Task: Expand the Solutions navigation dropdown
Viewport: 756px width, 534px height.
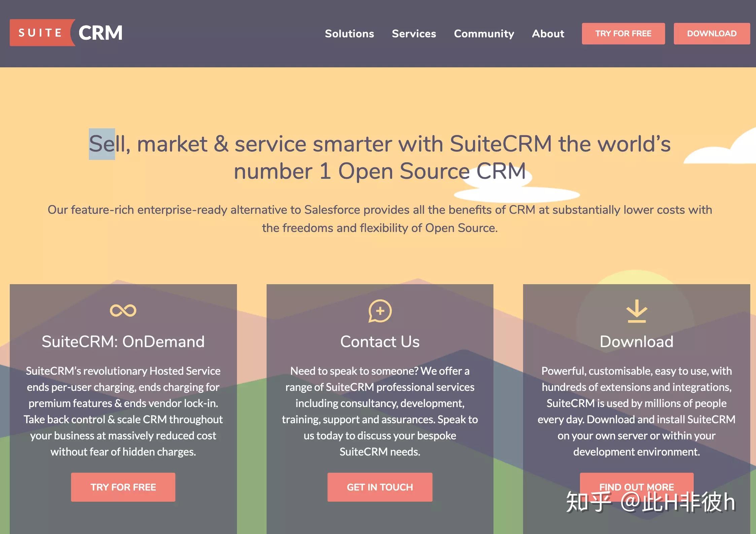Action: coord(349,34)
